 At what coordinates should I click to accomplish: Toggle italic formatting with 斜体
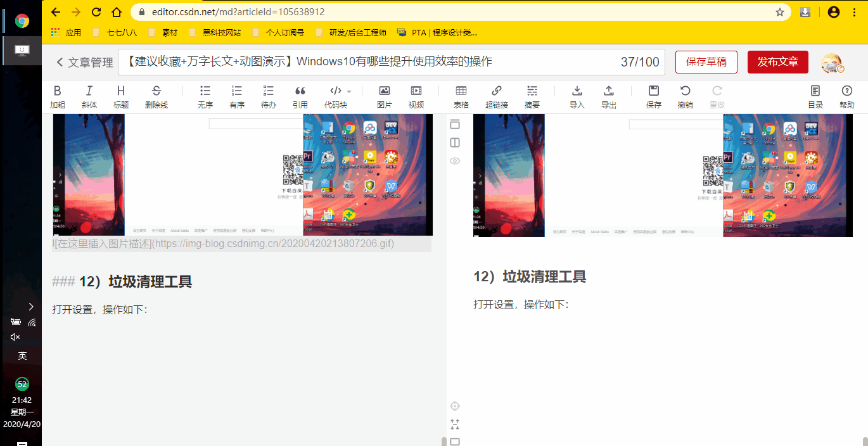pyautogui.click(x=88, y=96)
